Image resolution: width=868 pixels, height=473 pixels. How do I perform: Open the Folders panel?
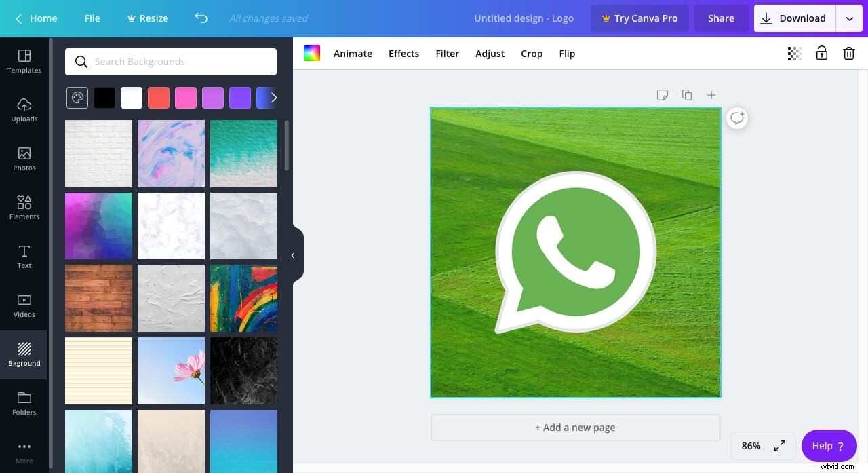click(x=24, y=403)
